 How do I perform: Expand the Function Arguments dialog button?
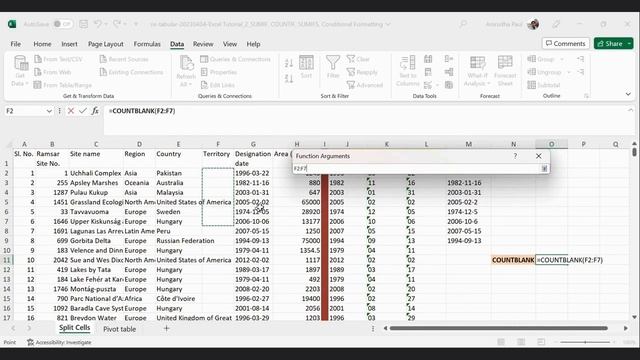(544, 169)
